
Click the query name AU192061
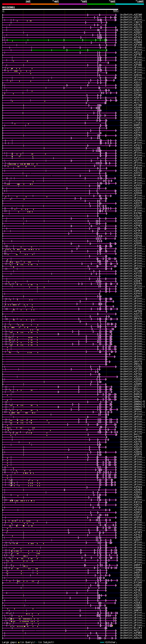[x=8, y=7]
